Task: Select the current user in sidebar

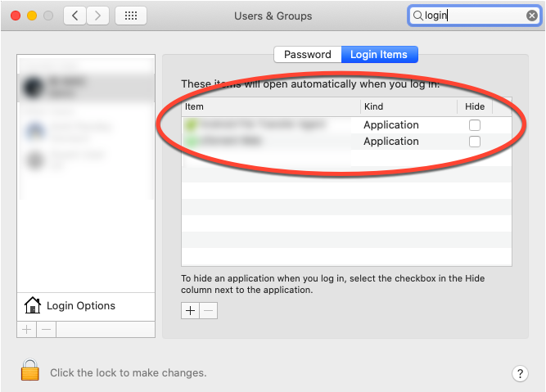Action: pos(86,87)
